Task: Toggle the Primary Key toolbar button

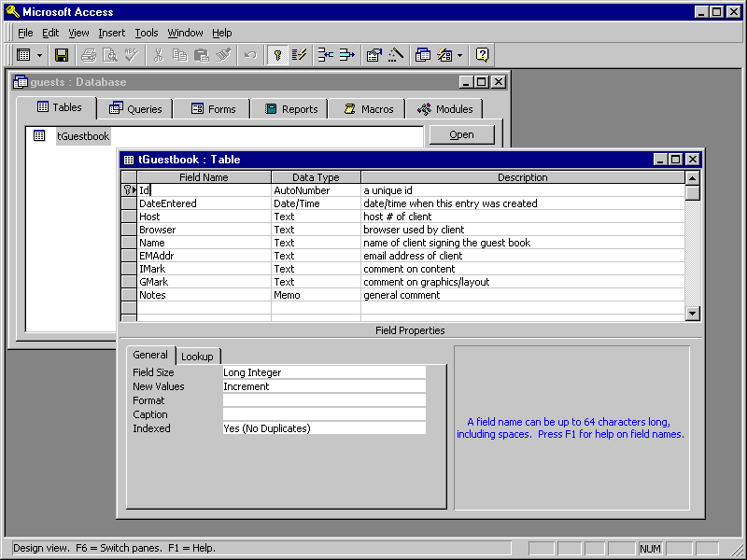Action: tap(276, 55)
